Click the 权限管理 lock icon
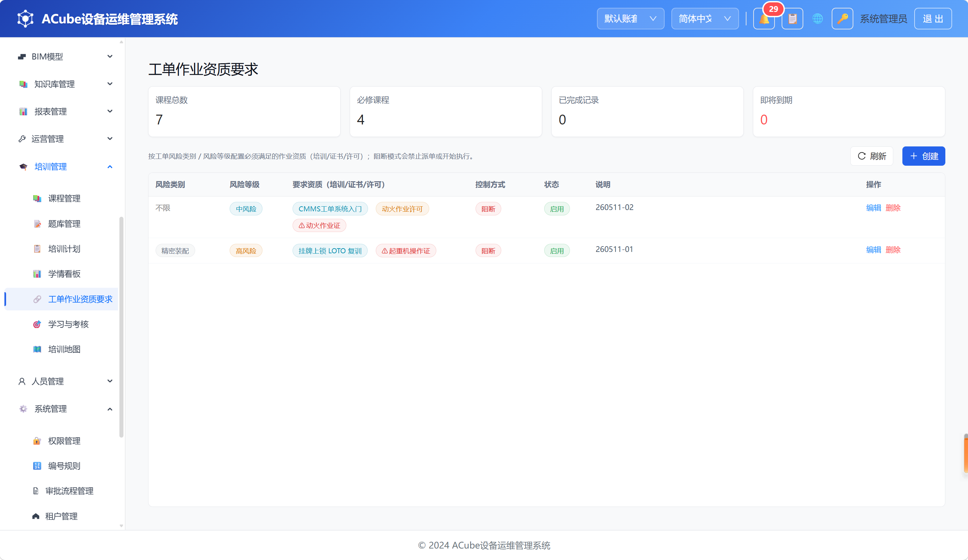Viewport: 968px width, 560px height. pos(37,441)
